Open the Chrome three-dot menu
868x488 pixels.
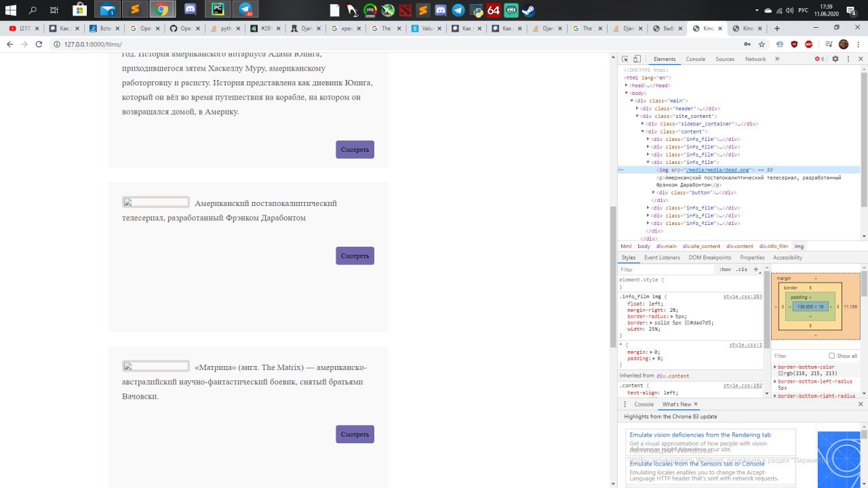pos(859,44)
